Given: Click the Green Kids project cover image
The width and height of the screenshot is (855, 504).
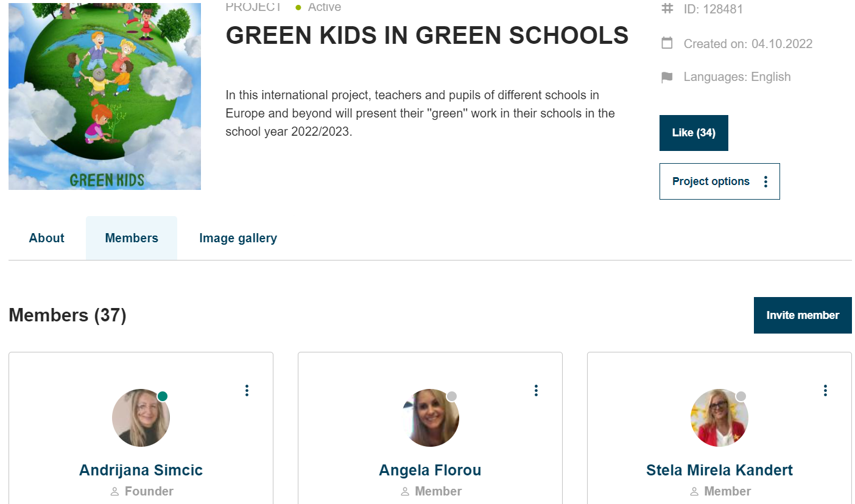Looking at the screenshot, I should coord(105,96).
